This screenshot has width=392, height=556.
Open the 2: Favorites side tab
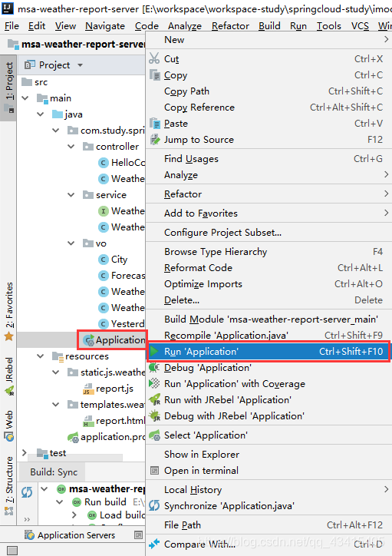click(9, 311)
